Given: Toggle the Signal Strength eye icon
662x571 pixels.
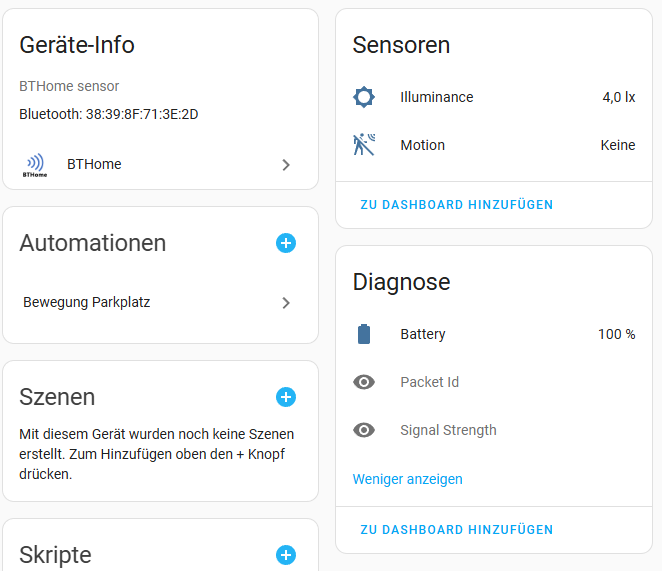Looking at the screenshot, I should 364,430.
